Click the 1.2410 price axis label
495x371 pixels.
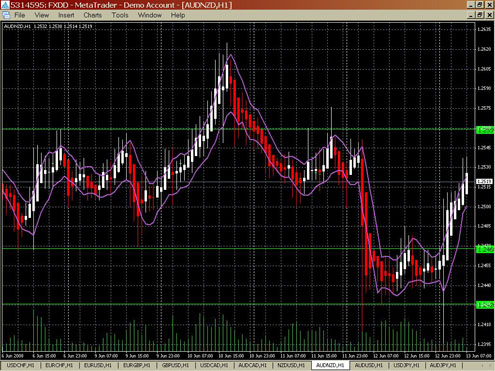tap(484, 324)
